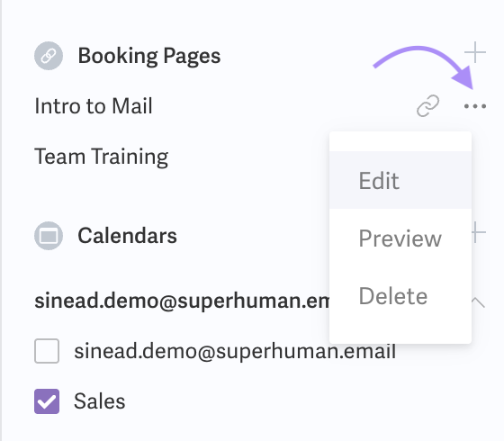Click the Calendars section heading
504x441 pixels.
(x=127, y=236)
